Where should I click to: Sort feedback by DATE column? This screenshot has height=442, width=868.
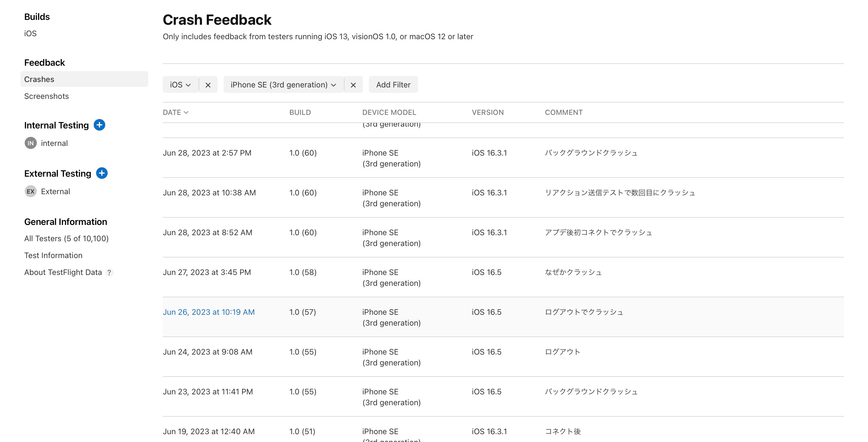175,112
